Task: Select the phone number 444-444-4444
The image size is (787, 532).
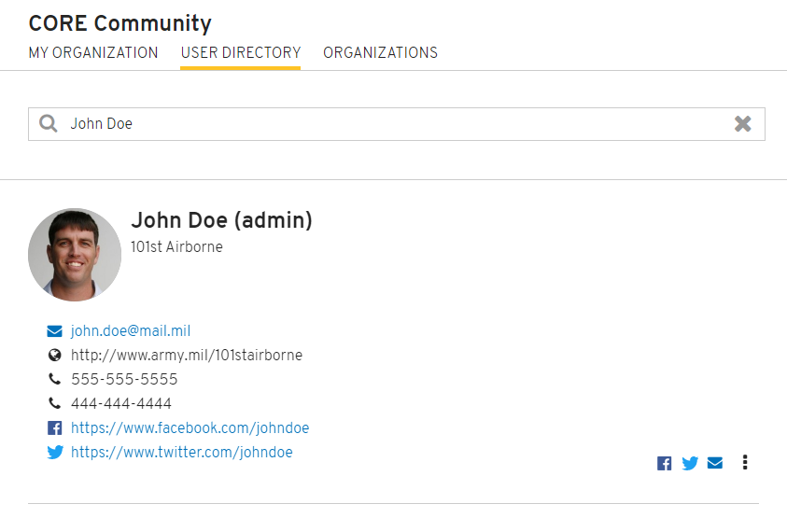Action: point(121,403)
